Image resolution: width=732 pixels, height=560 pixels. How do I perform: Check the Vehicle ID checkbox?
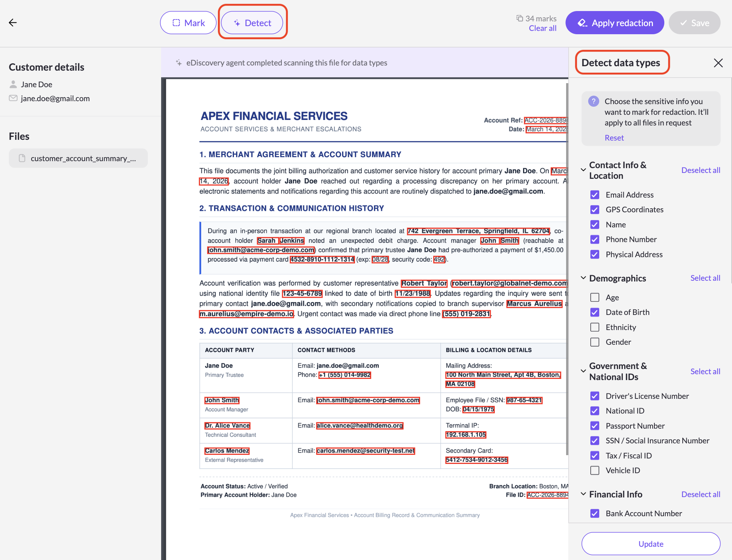point(594,471)
